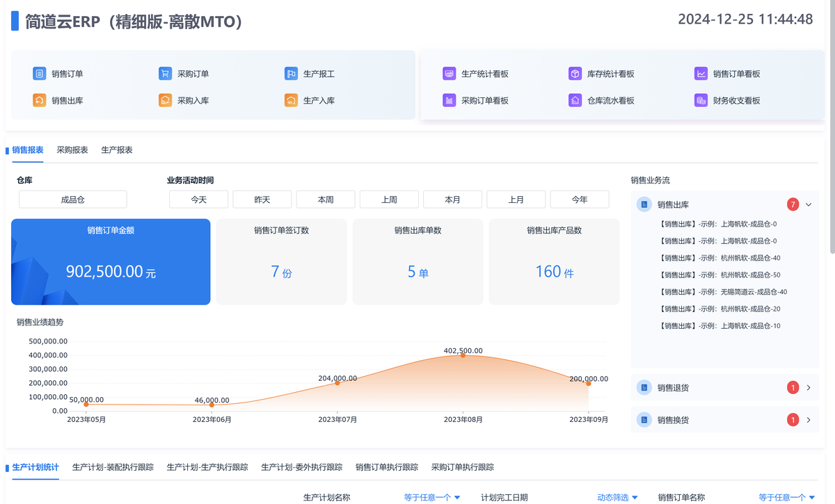Screen dimensions: 835x504
Task: Open the 杭州帆软-成品仓-50 record
Action: [x=719, y=275]
